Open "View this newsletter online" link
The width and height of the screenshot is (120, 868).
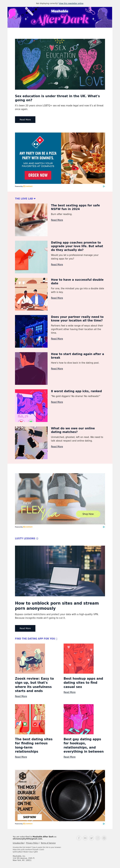(x=71, y=3)
